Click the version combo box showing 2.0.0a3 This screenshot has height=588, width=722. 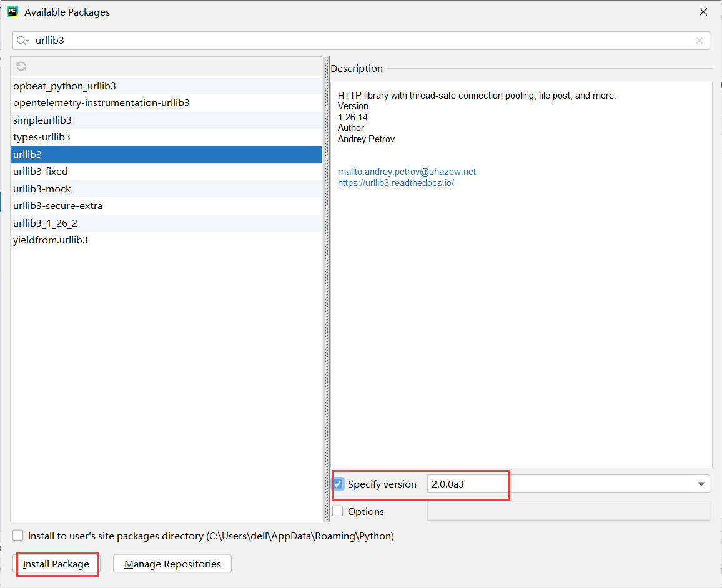click(556, 484)
